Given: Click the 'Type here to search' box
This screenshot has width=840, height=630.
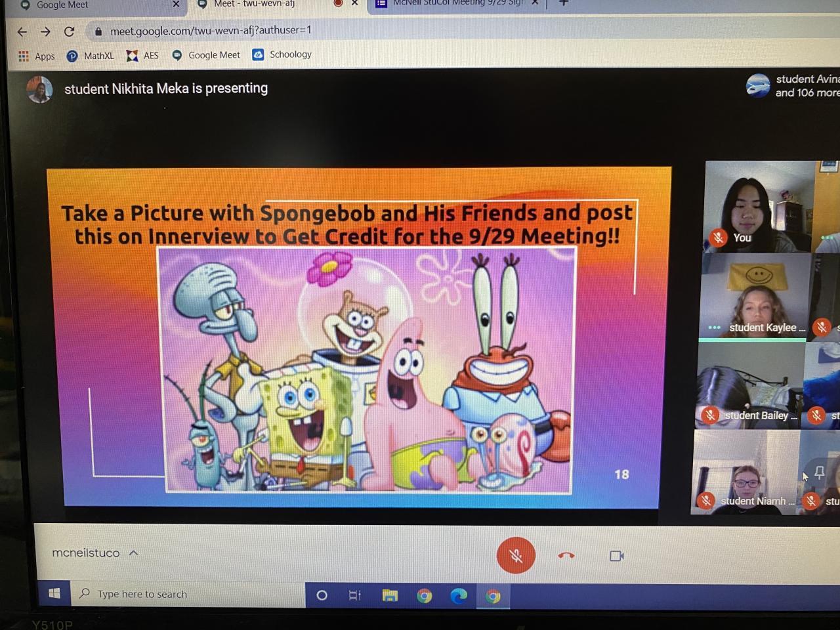Looking at the screenshot, I should (x=189, y=595).
